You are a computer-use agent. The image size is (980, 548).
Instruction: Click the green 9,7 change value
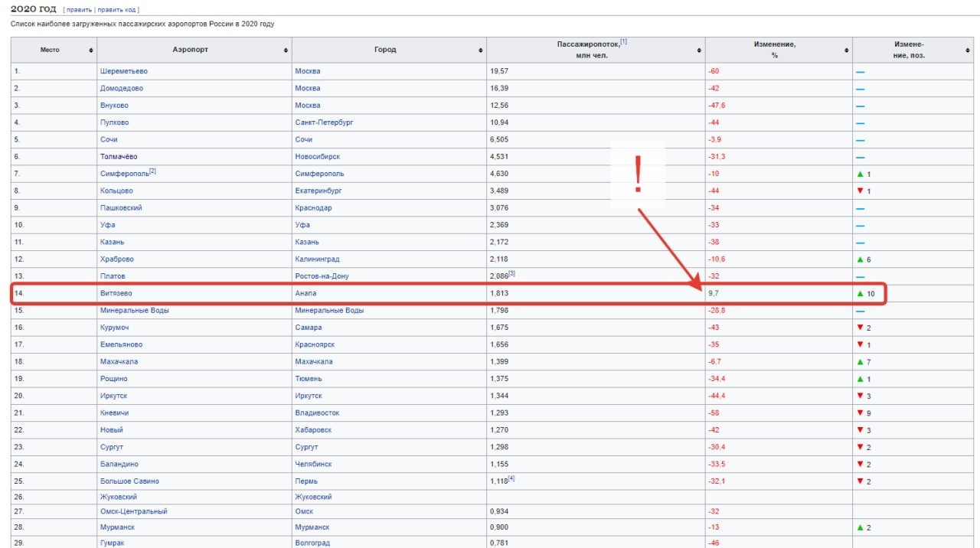(714, 293)
